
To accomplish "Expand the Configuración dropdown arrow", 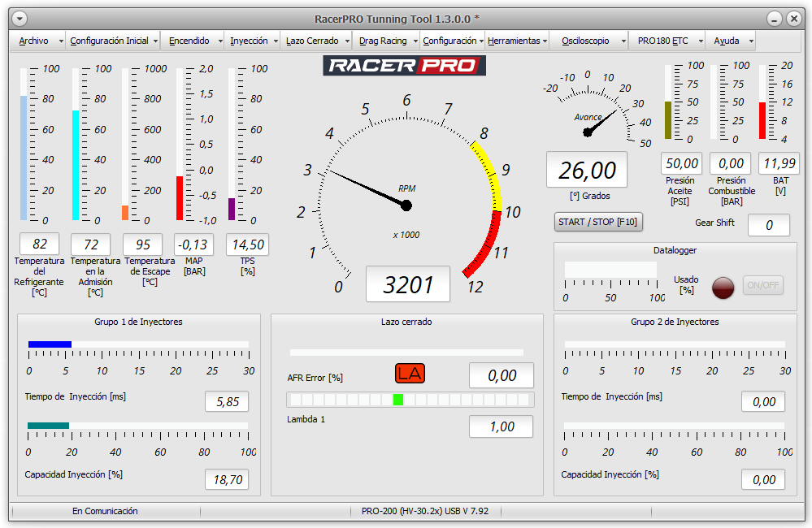I will pos(482,41).
